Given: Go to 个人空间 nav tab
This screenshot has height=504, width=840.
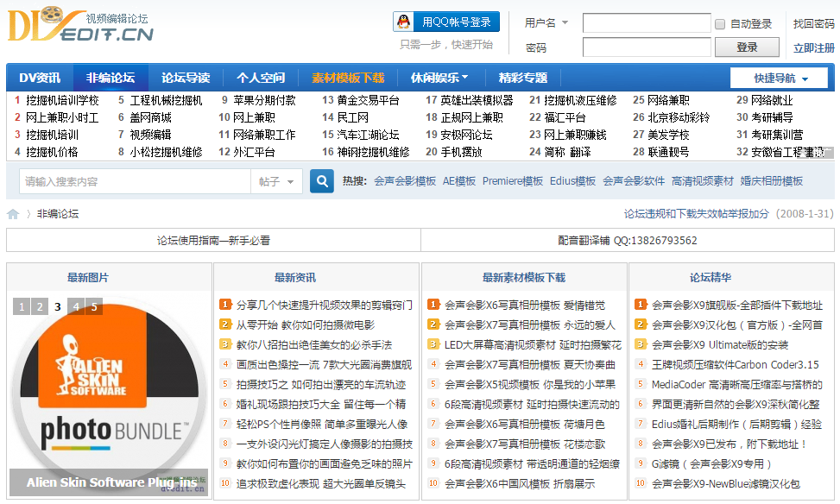Looking at the screenshot, I should 261,79.
